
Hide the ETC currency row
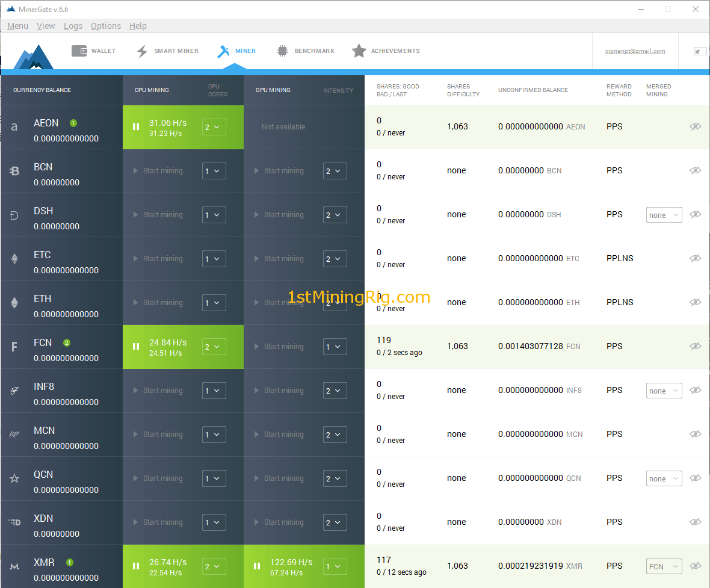pyautogui.click(x=695, y=258)
